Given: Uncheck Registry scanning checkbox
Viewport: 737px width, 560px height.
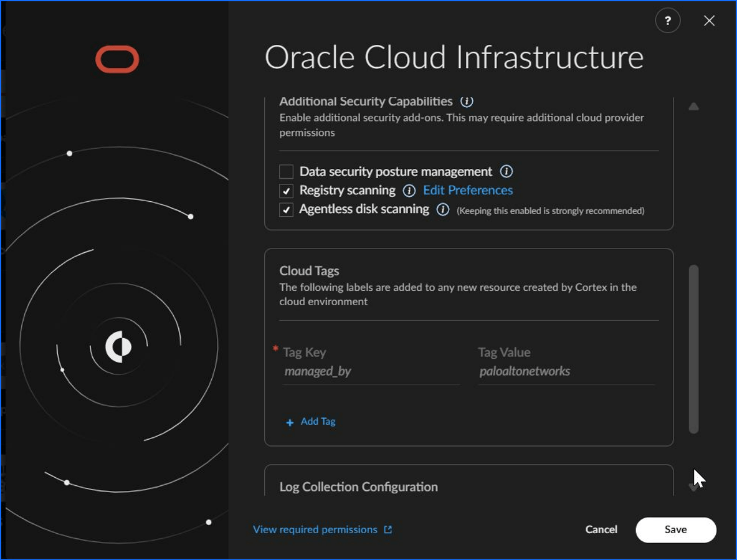Looking at the screenshot, I should coord(286,191).
